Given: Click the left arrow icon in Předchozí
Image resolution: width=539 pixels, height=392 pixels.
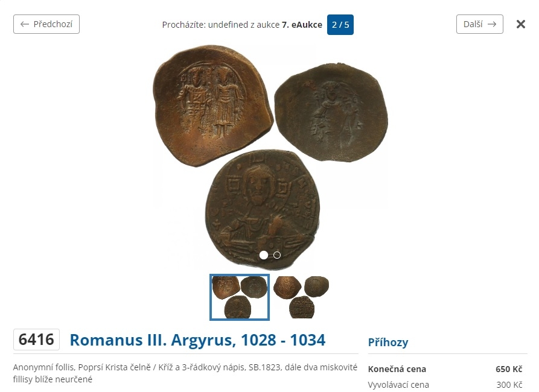Looking at the screenshot, I should (x=24, y=24).
